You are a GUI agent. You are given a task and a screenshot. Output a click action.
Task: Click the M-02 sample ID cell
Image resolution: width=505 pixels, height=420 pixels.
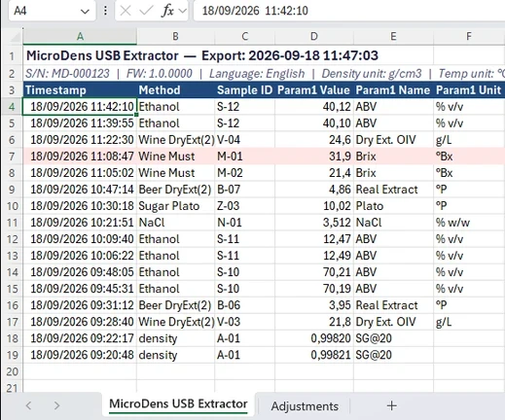(244, 173)
